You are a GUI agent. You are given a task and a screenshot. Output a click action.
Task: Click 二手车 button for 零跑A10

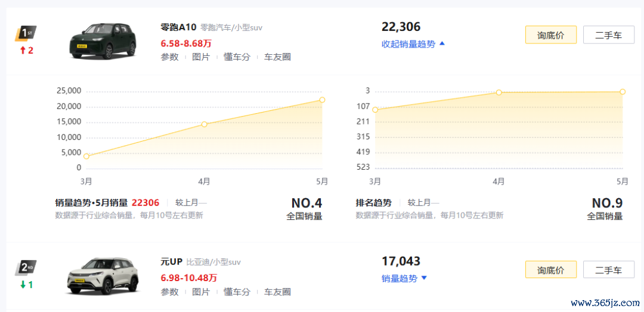(x=609, y=35)
